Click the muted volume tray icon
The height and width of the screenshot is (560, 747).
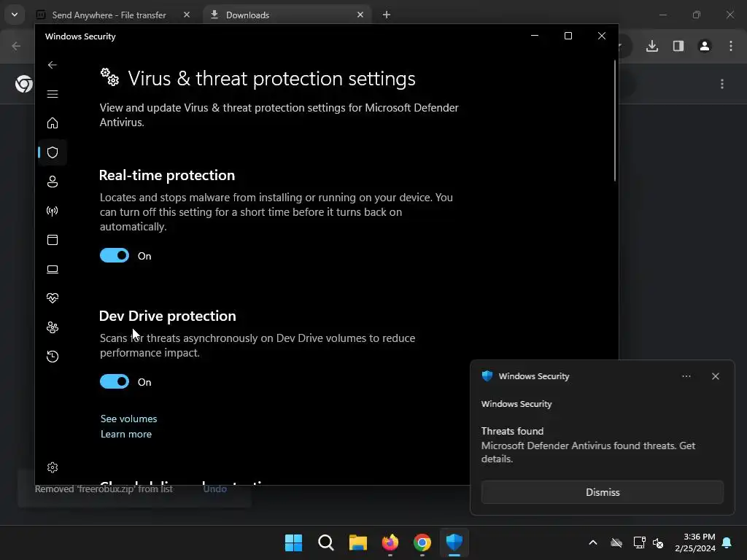click(658, 542)
